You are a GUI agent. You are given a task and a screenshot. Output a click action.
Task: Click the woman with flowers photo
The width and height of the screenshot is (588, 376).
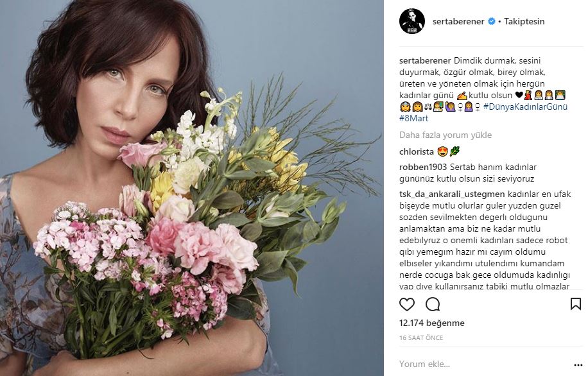192,188
